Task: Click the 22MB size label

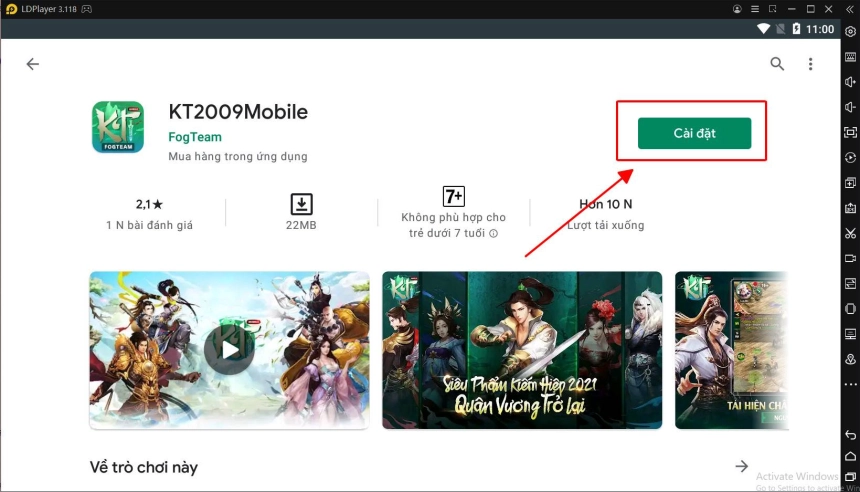Action: coord(301,225)
